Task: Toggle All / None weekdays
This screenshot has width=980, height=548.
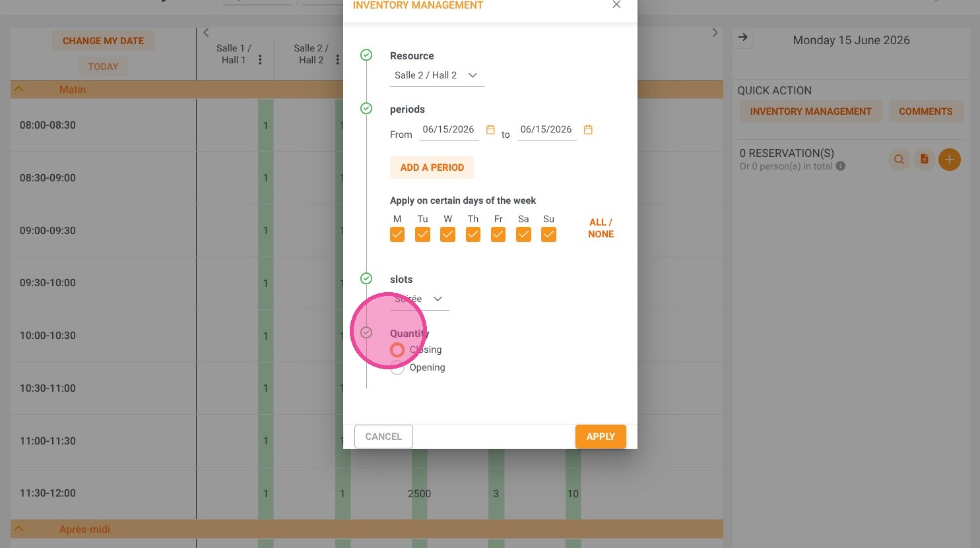Action: pos(601,228)
